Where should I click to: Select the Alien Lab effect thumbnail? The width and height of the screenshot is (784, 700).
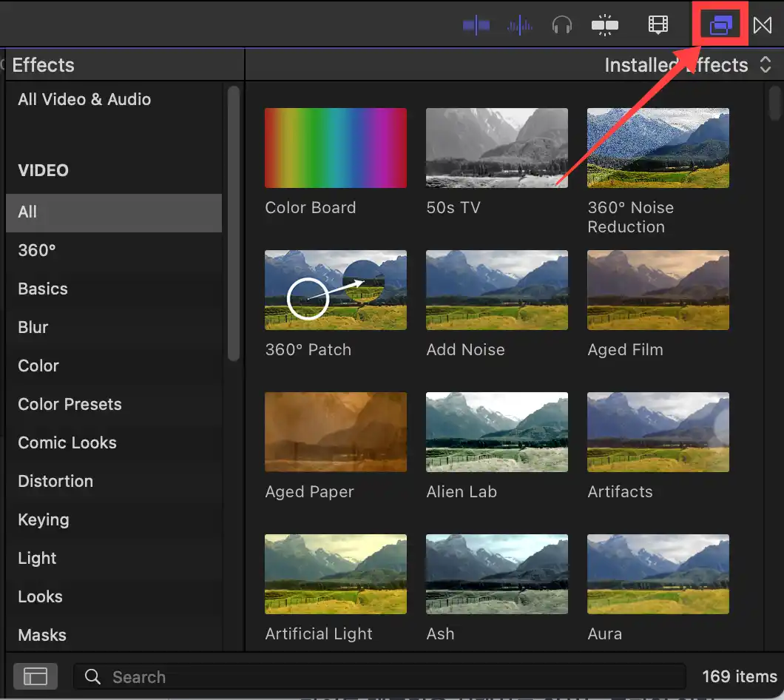[496, 432]
